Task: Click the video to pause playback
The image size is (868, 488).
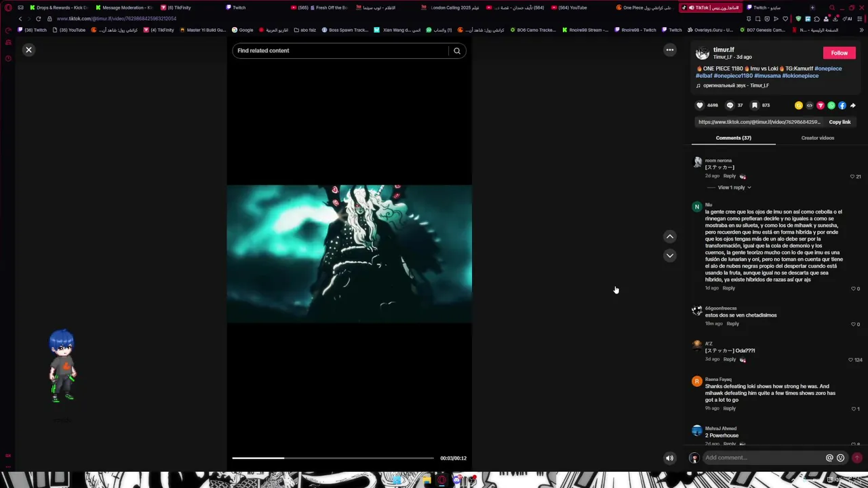Action: point(349,254)
